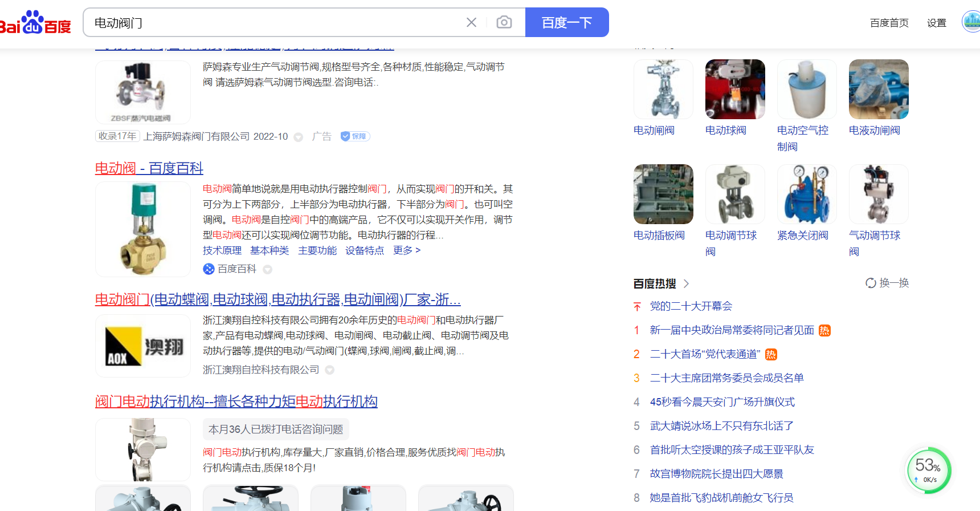980x511 pixels.
Task: Expand dropdown beside 浙江澳翔自控科技有限公司
Action: pyautogui.click(x=329, y=370)
